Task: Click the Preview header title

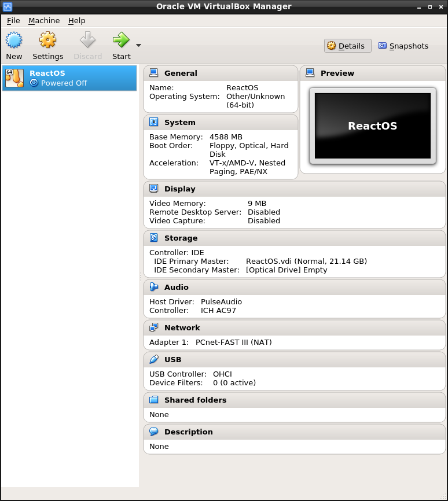Action: pyautogui.click(x=337, y=73)
